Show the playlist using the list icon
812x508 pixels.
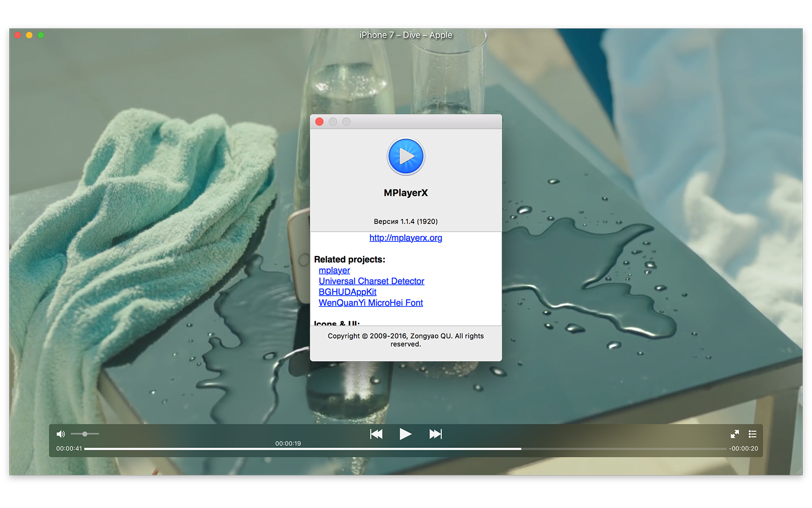coord(752,434)
